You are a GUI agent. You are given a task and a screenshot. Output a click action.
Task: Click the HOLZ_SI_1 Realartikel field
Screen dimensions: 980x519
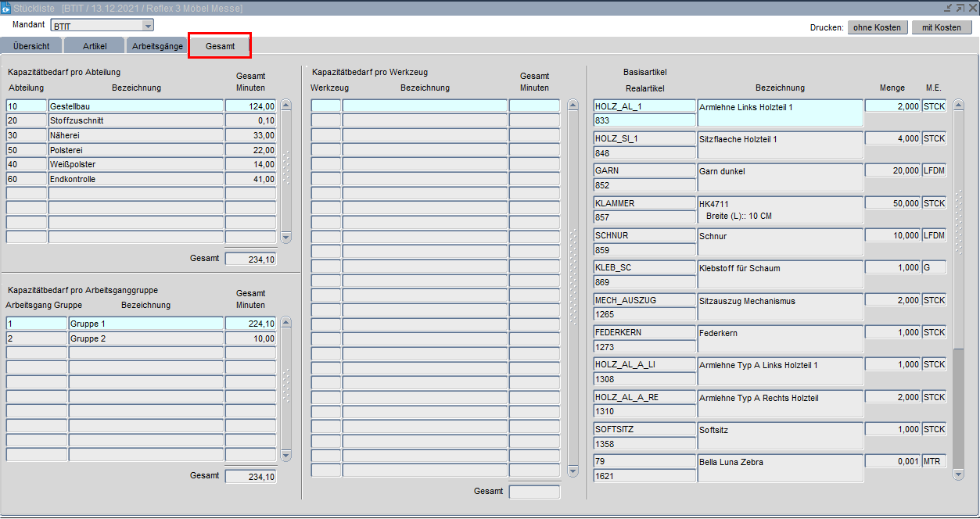pos(644,139)
